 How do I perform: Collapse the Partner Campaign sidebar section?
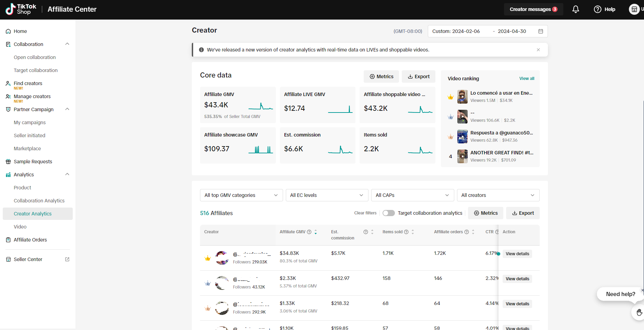pyautogui.click(x=67, y=109)
